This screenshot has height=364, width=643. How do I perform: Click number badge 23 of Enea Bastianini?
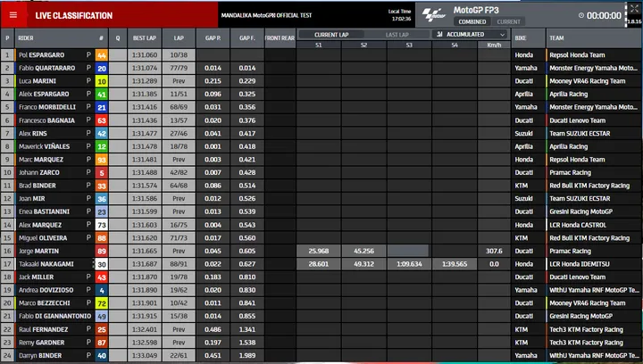pyautogui.click(x=101, y=211)
